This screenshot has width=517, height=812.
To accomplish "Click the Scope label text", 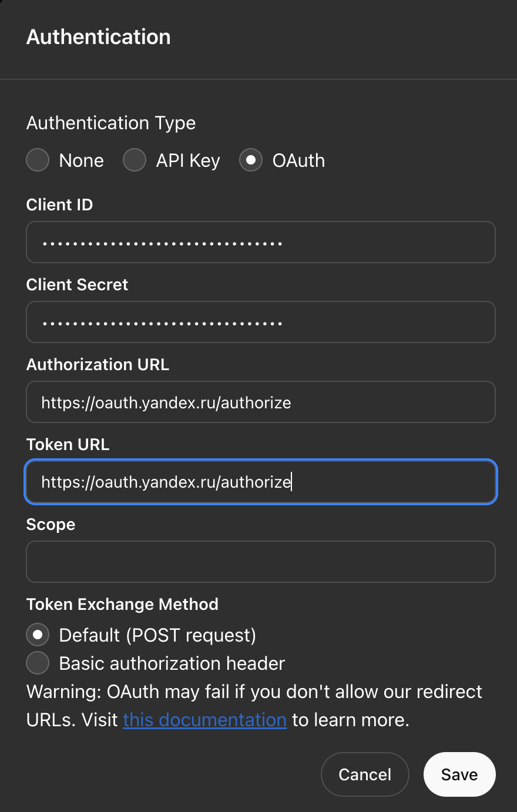I will click(51, 524).
